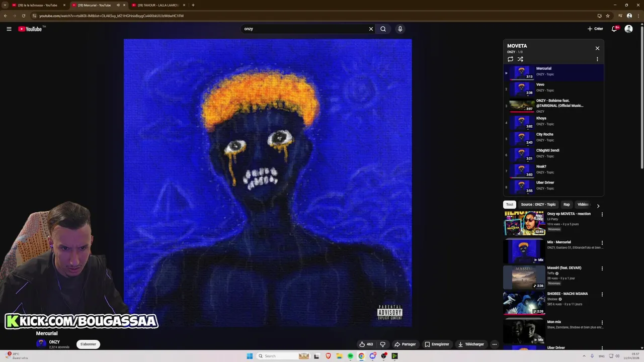Open options for 'Onzy ep MOVETA - reaction'
Image resolution: width=644 pixels, height=362 pixels.
[x=602, y=215]
